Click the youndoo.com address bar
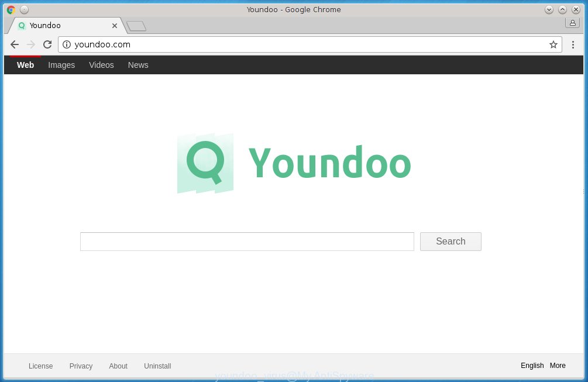 click(x=310, y=44)
